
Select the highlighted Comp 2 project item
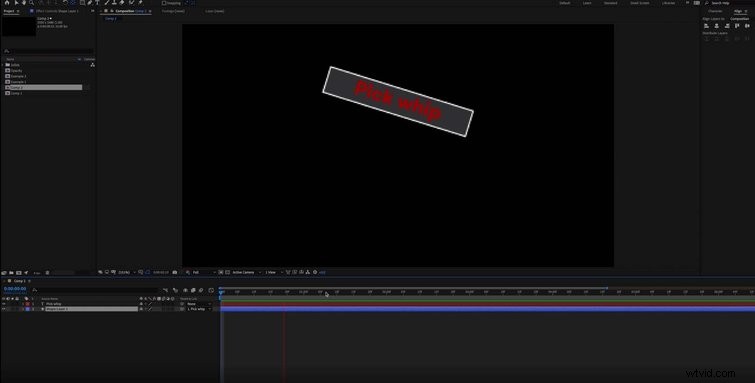coord(43,88)
